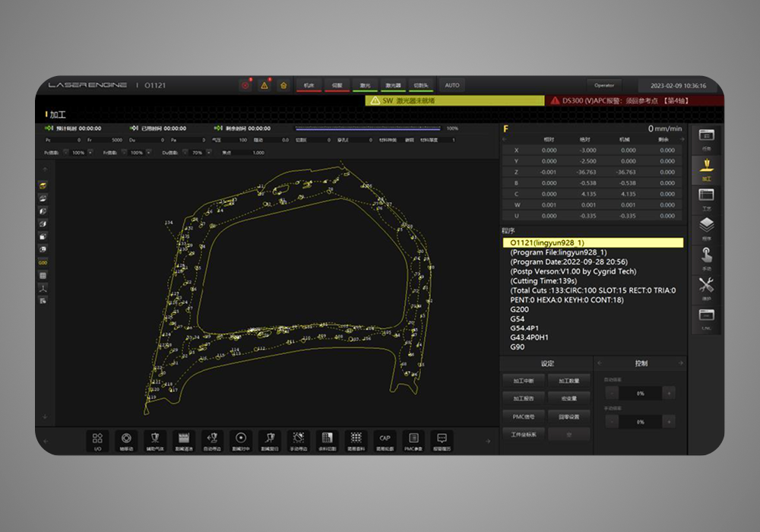Select the 伺服 status tab

click(x=337, y=85)
